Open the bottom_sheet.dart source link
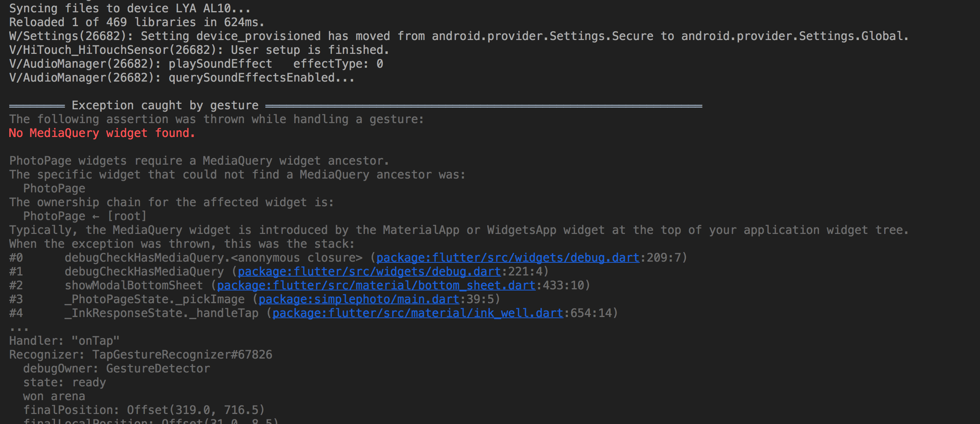Viewport: 980px width, 424px height. click(376, 285)
